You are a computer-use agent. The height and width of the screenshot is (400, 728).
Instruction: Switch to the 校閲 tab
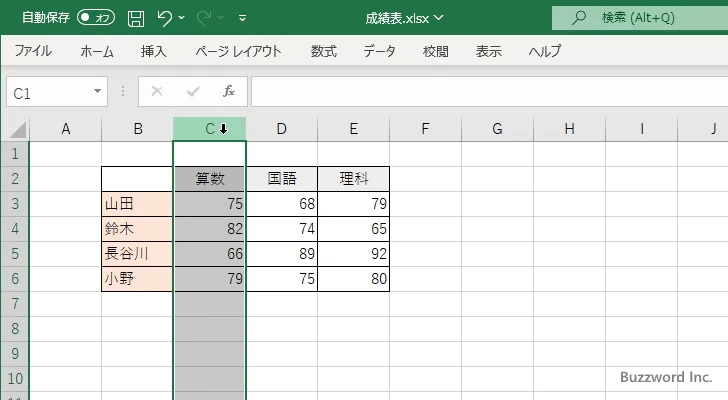coord(436,51)
